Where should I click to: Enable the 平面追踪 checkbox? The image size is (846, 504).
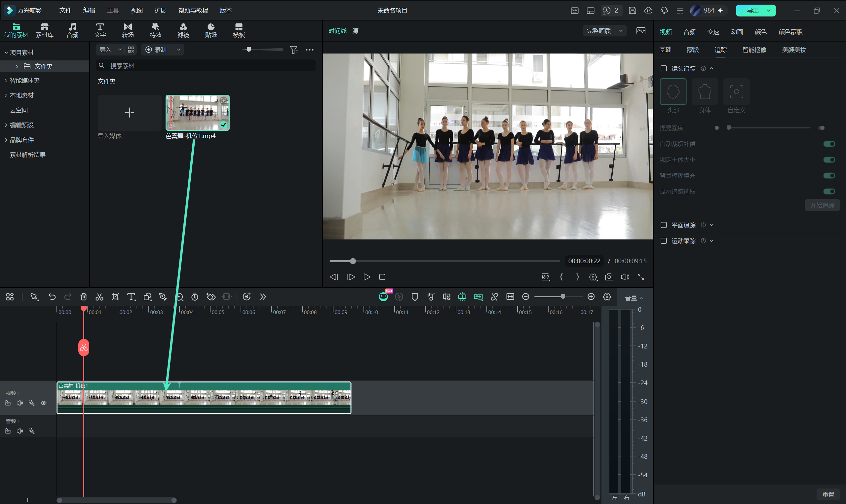(664, 225)
